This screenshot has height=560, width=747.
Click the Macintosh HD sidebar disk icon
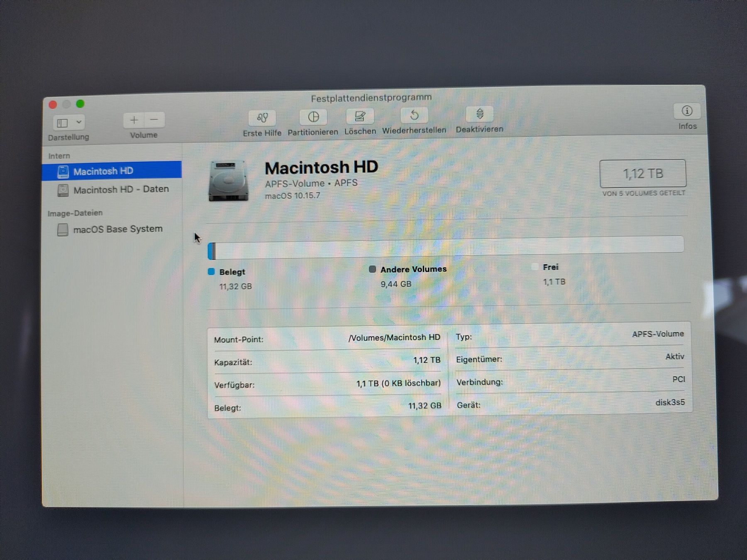point(63,172)
